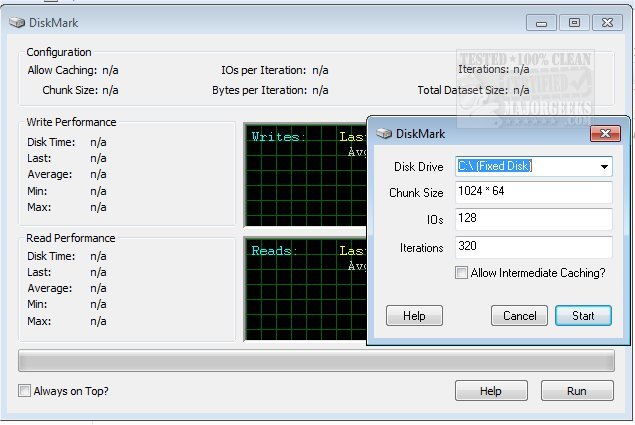
Task: Click the Read Performance group heading
Action: click(x=71, y=238)
